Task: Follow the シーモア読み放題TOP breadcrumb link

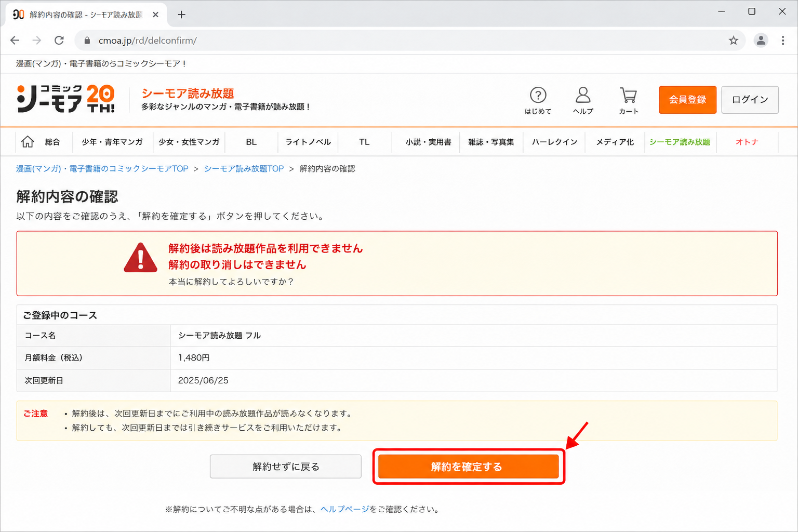Action: pyautogui.click(x=244, y=169)
